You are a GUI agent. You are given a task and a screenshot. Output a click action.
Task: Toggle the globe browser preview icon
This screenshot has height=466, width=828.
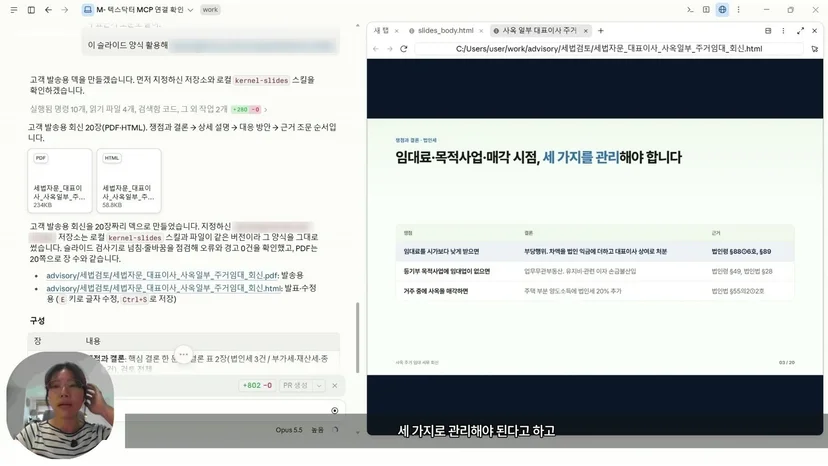click(722, 10)
